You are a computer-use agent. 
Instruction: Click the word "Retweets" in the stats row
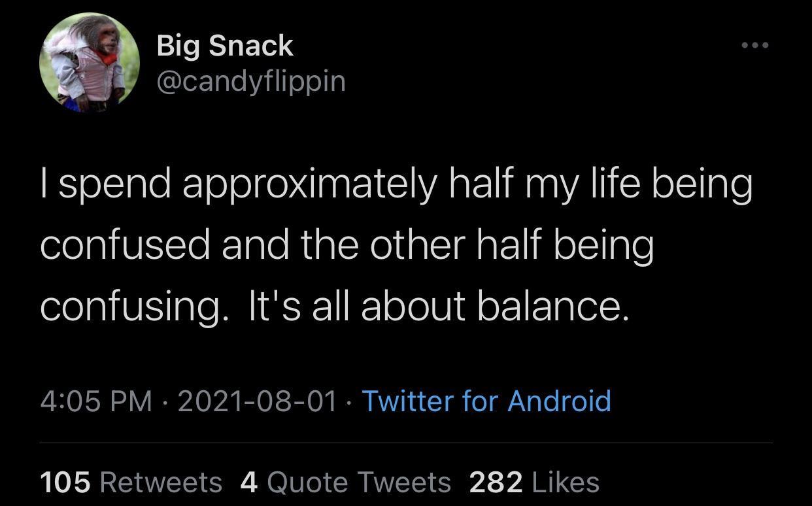(161, 482)
